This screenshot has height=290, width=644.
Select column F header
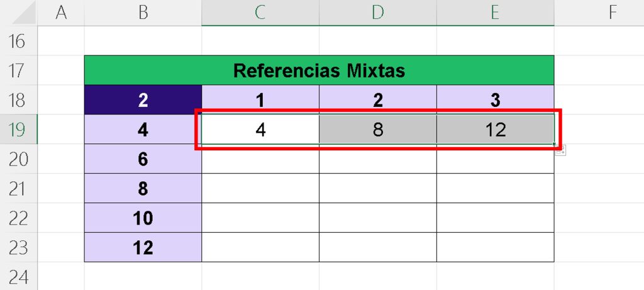[x=599, y=13]
